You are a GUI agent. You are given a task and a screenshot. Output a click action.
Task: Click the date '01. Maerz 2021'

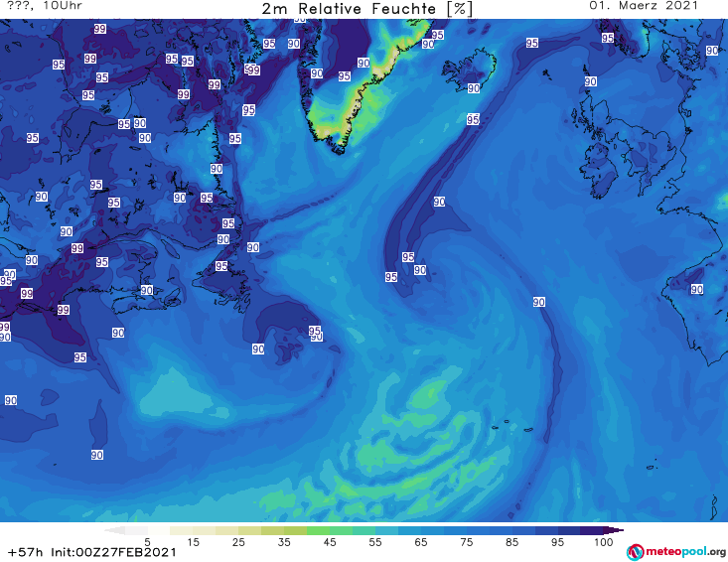click(644, 6)
